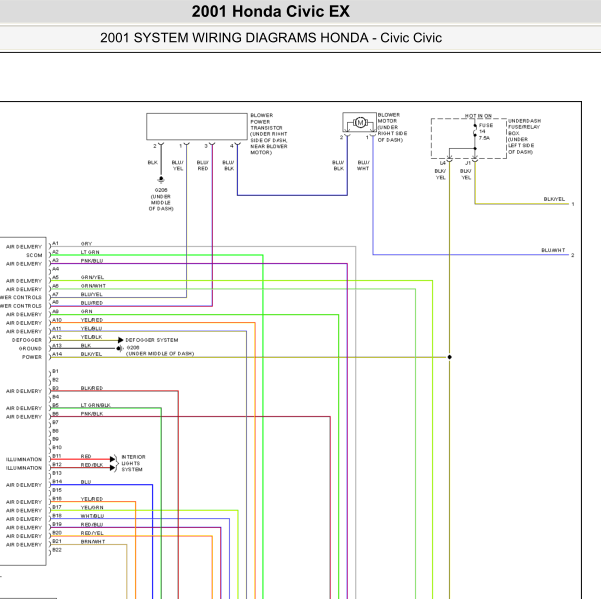The width and height of the screenshot is (601, 599).
Task: Click the 'RED' wire label at B11
Action: coord(86,456)
